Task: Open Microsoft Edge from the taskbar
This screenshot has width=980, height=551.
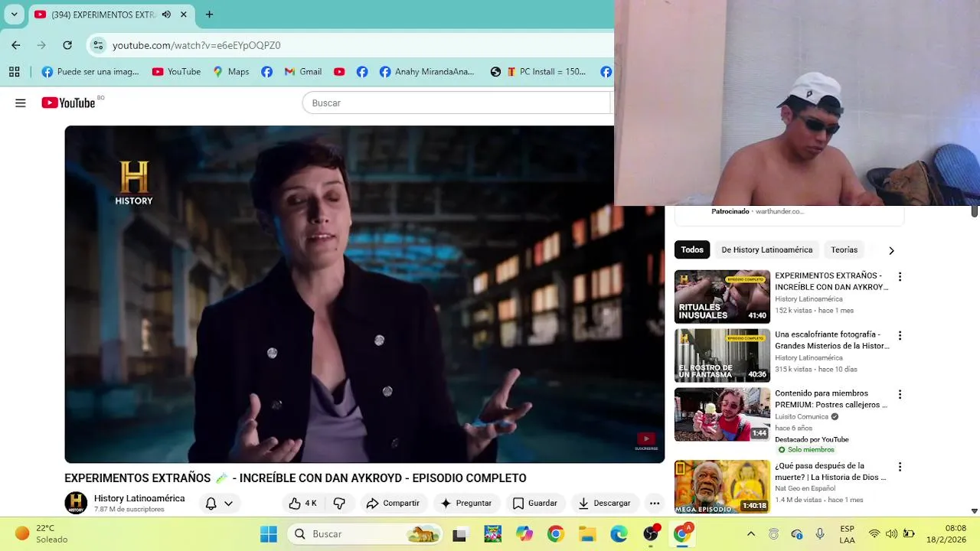Action: (619, 533)
